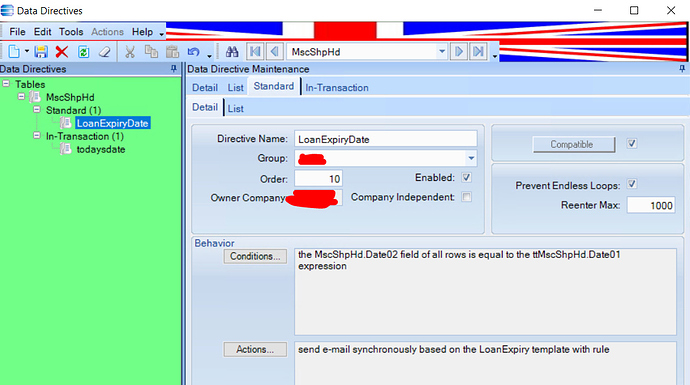Click the Conditions... button

255,256
